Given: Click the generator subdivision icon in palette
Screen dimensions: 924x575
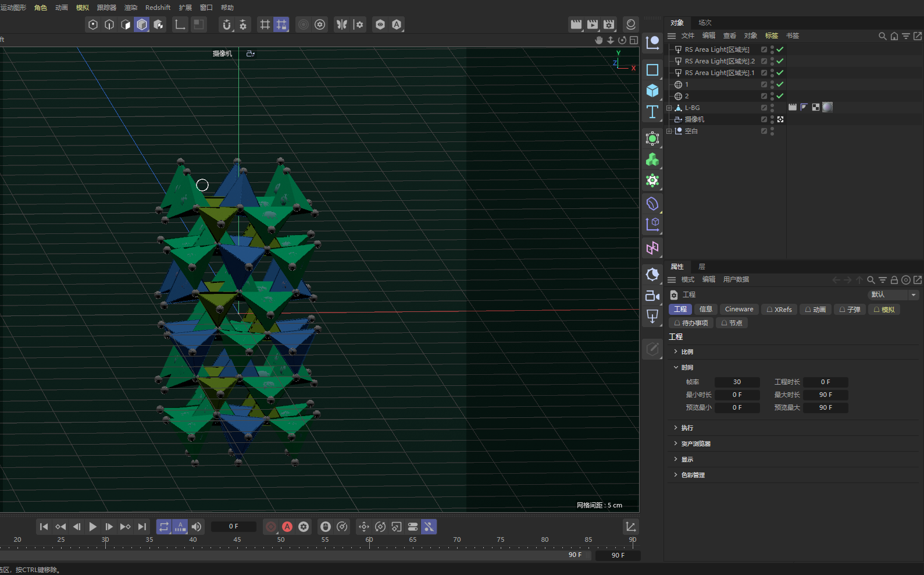Looking at the screenshot, I should tap(652, 139).
